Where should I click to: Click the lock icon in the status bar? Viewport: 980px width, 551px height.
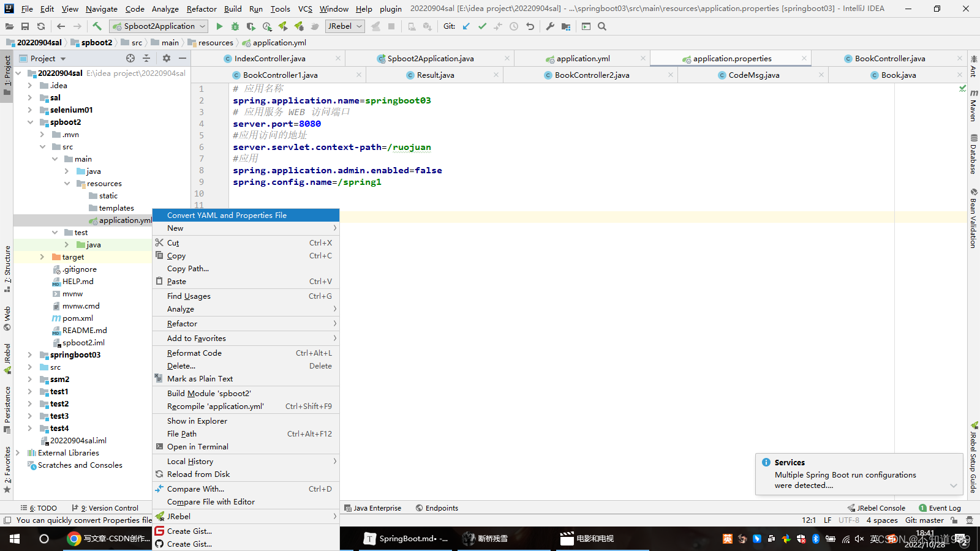pyautogui.click(x=954, y=520)
